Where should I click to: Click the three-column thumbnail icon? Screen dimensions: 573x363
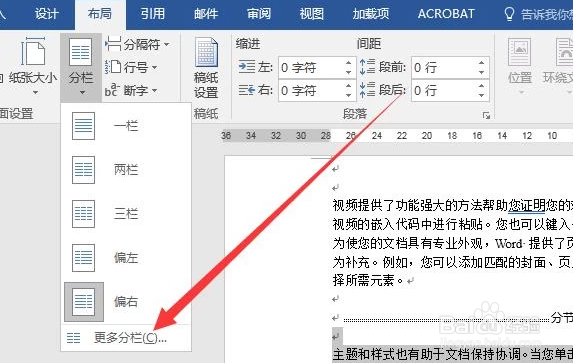click(x=83, y=214)
